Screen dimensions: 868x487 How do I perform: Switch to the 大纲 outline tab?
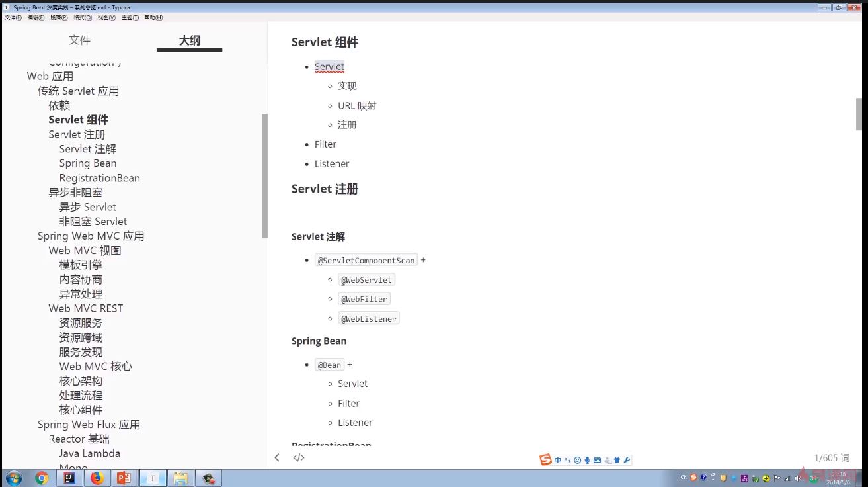pos(190,40)
